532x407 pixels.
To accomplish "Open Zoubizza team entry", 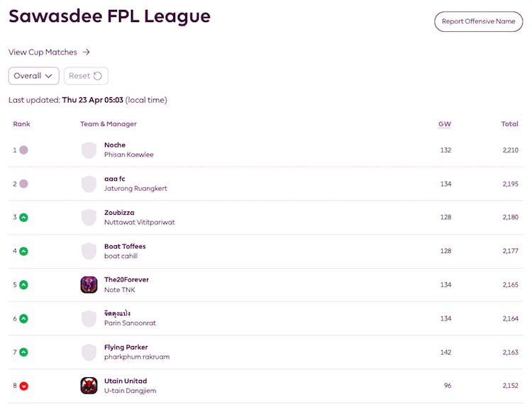I will [x=119, y=213].
